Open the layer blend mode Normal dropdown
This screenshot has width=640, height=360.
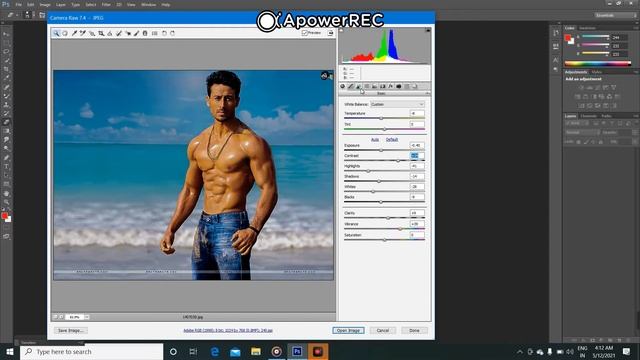point(582,133)
